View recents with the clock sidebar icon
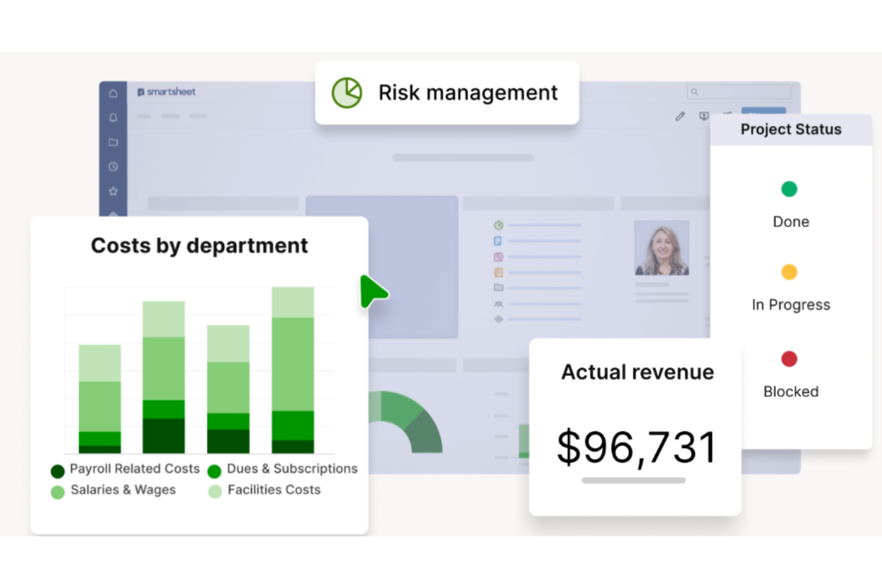882x588 pixels. pos(113,167)
